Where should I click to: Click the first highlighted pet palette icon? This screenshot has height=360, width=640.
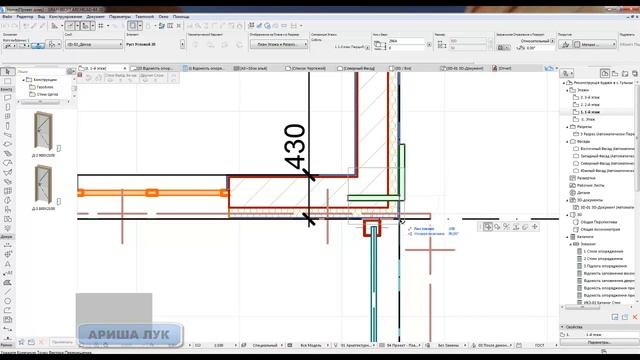click(488, 227)
